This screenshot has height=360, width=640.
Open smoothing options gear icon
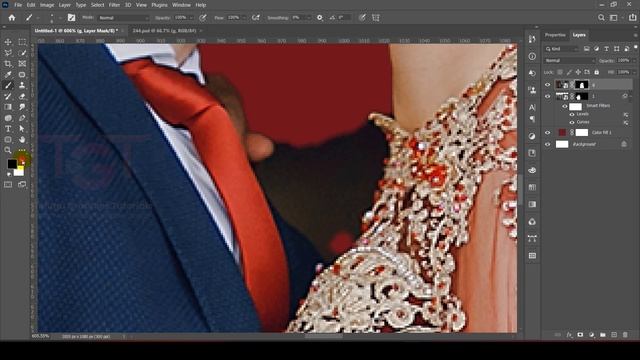click(320, 18)
